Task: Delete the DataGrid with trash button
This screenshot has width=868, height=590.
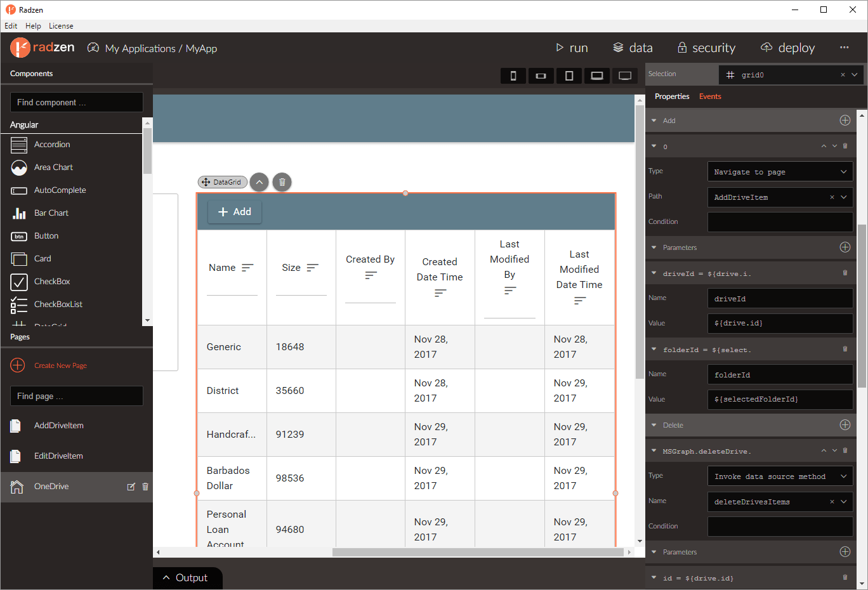Action: click(x=282, y=182)
